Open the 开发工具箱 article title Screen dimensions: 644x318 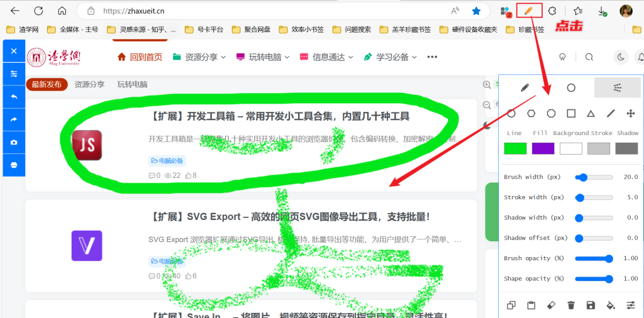(x=279, y=117)
